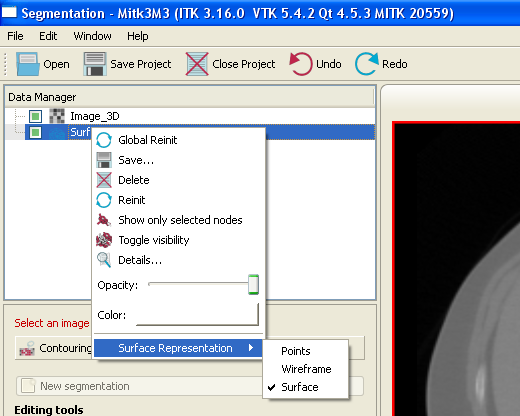Select the Image_3D tree row
The image size is (520, 416).
point(190,116)
